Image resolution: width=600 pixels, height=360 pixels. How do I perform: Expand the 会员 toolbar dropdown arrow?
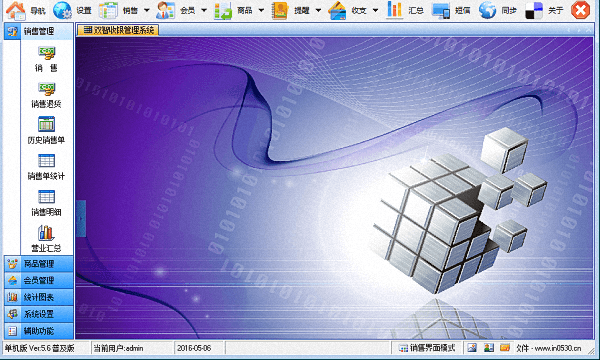[204, 10]
